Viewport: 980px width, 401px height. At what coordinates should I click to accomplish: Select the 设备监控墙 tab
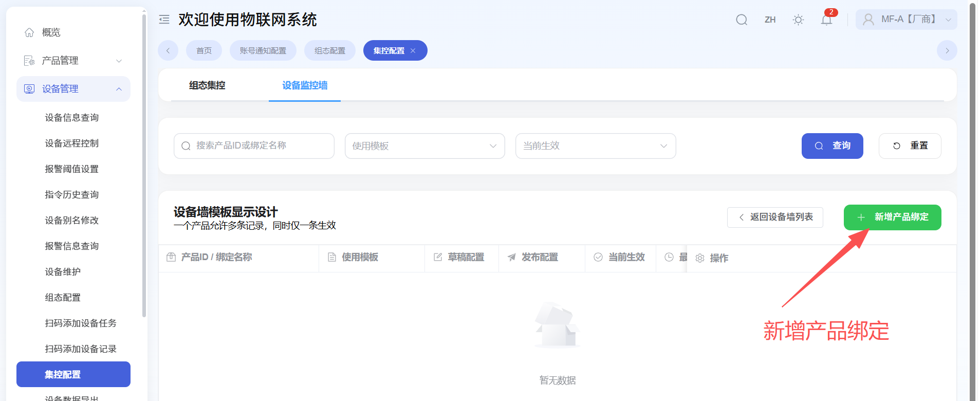[x=305, y=85]
